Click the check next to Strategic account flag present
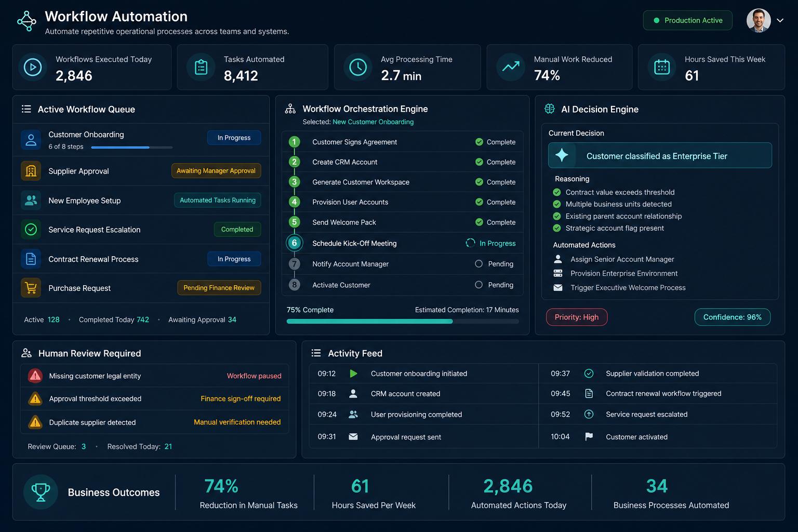This screenshot has height=532, width=798. (x=557, y=228)
